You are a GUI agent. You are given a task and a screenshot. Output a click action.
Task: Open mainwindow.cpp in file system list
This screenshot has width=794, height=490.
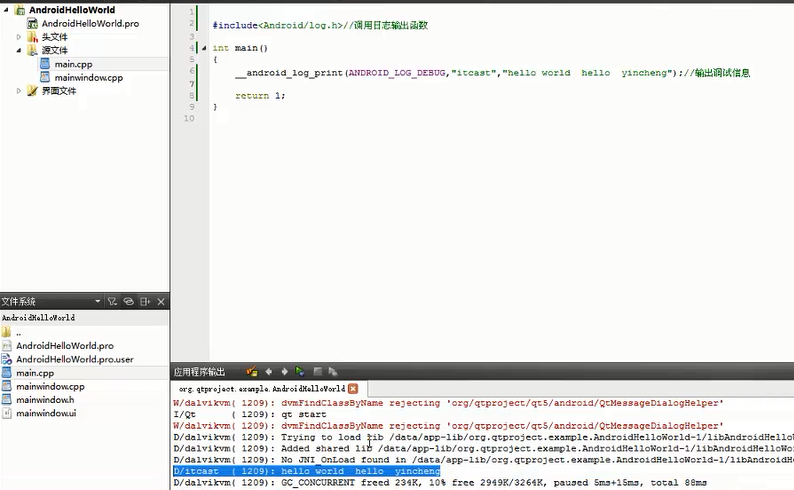click(50, 387)
